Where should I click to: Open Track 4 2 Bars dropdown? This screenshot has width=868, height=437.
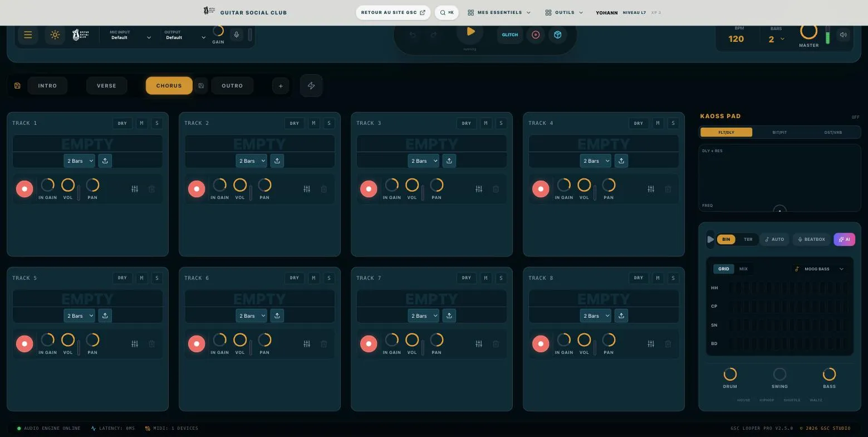click(x=595, y=161)
